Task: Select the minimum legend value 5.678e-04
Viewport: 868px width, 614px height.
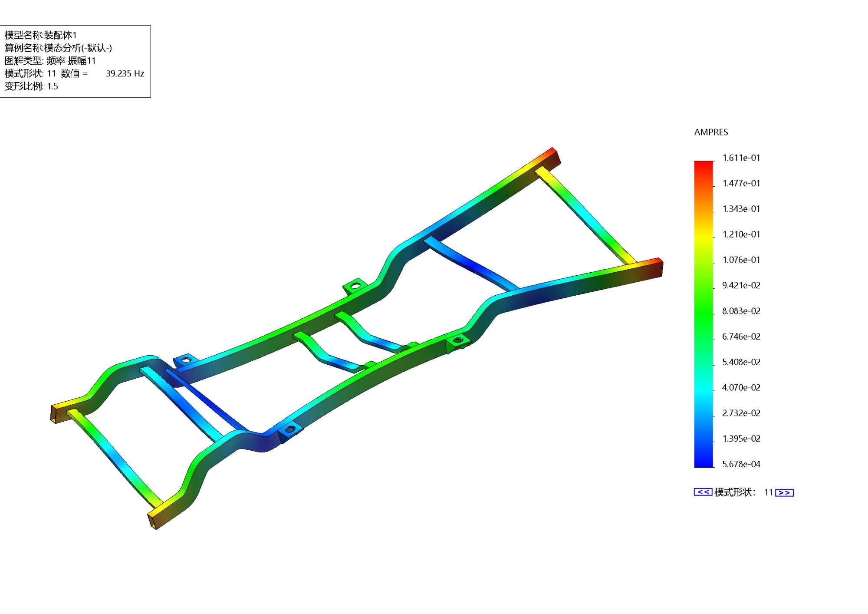Action: tap(741, 464)
